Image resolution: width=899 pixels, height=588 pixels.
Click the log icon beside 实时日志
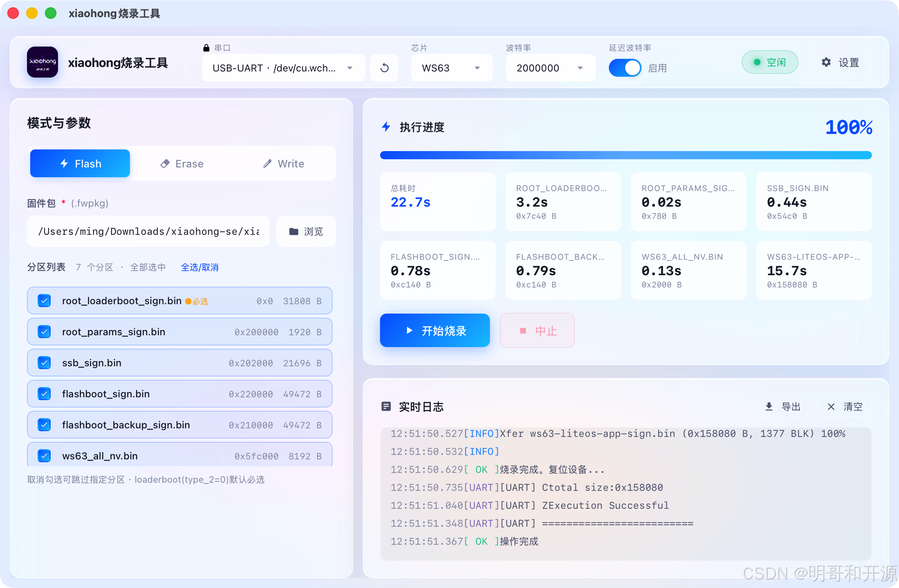386,406
